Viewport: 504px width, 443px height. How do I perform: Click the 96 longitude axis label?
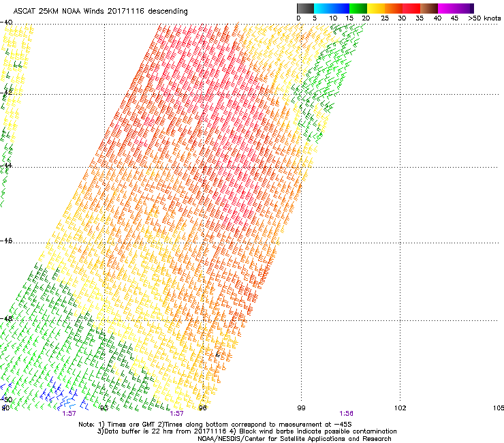[203, 408]
